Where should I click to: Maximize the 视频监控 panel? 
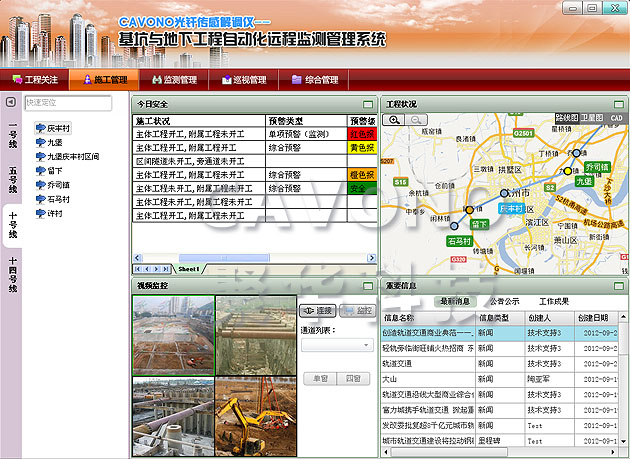click(370, 285)
